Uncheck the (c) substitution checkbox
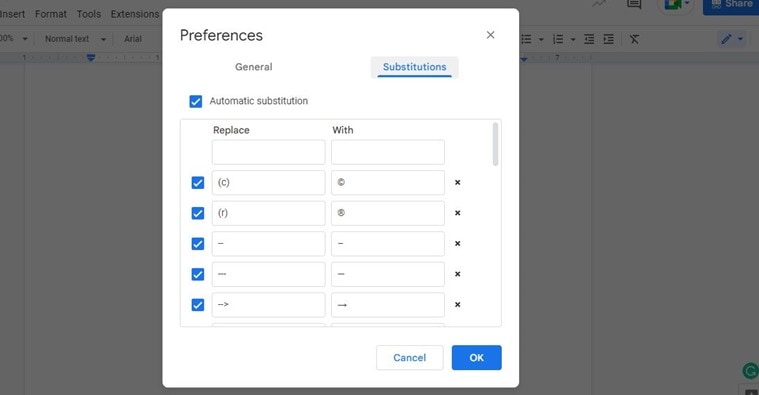 point(197,182)
